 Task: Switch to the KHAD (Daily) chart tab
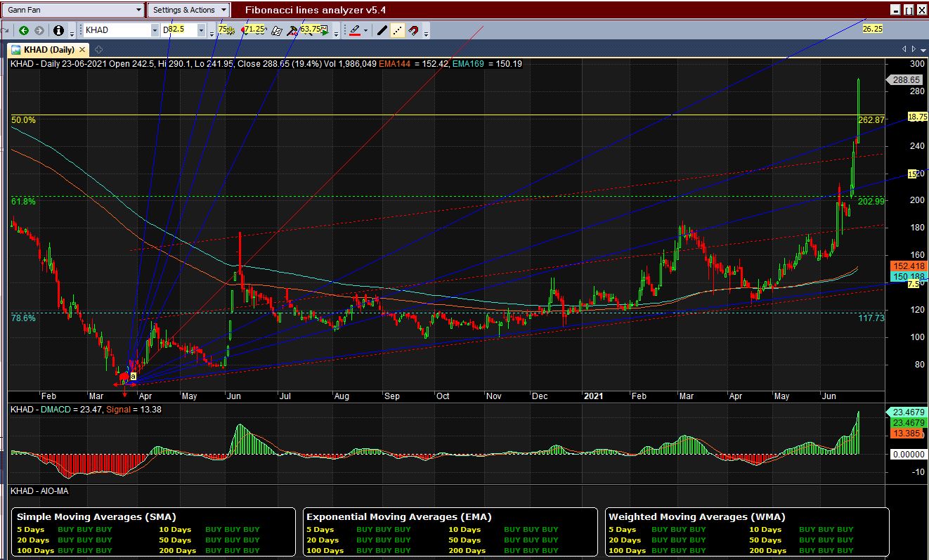[48, 50]
